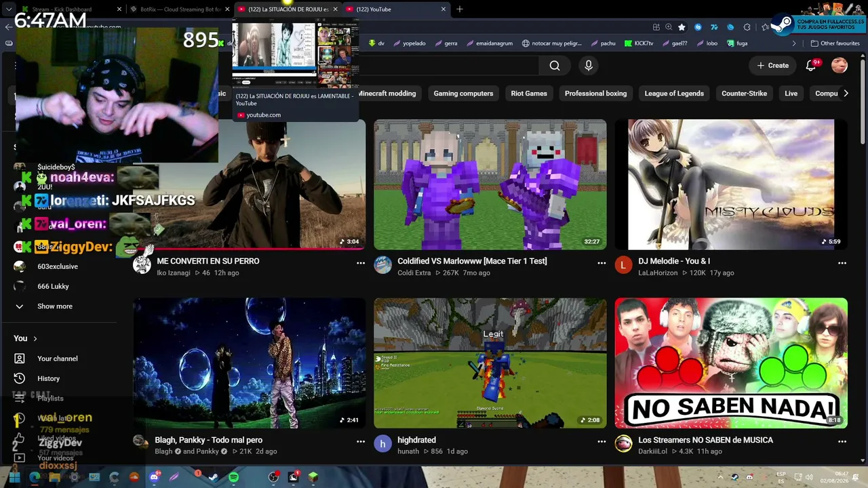Screen dimensions: 868x488
Task: Open options for Los Streamers NO SABEN de MUSICA
Action: pos(842,441)
